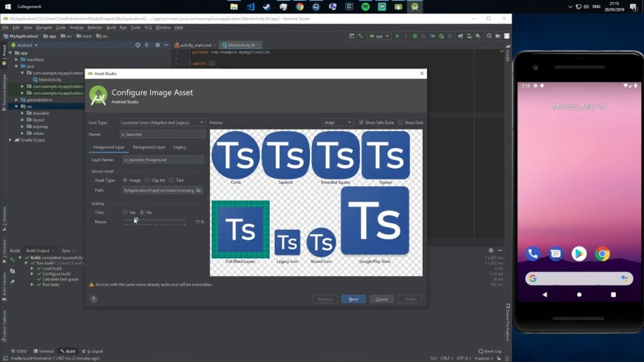This screenshot has width=644, height=362.
Task: Click the scroll-from-source target icon in Project panel
Action: [x=138, y=45]
